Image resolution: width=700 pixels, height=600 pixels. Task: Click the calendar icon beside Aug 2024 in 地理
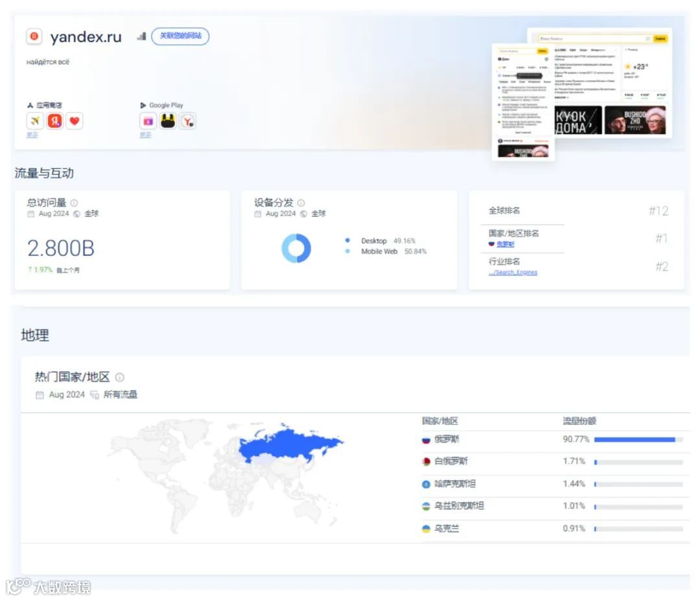40,395
